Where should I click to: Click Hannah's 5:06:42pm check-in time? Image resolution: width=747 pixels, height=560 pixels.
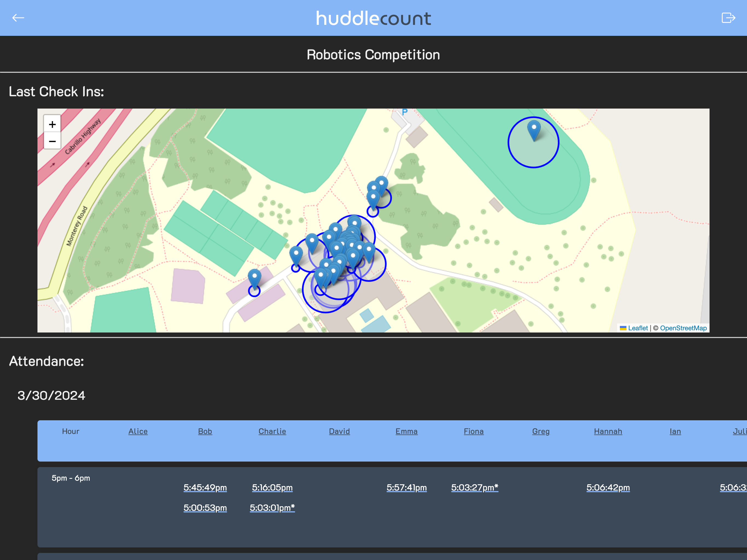608,488
